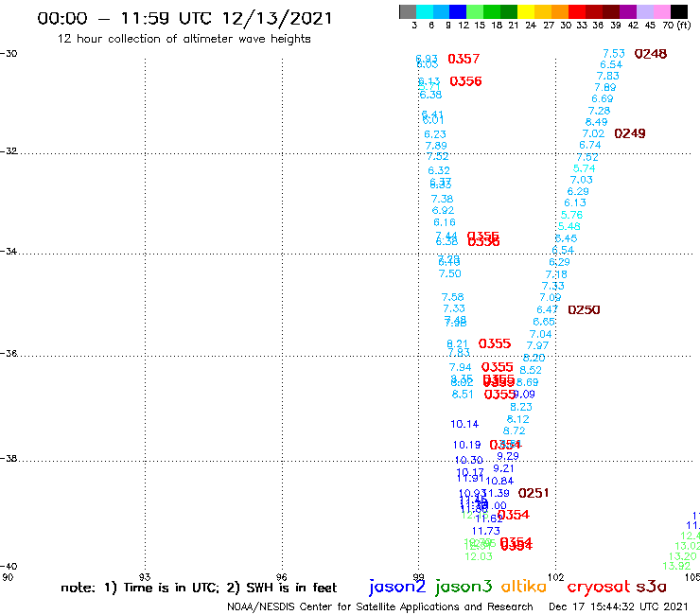Click the 7.50 wave height value

[x=450, y=273]
